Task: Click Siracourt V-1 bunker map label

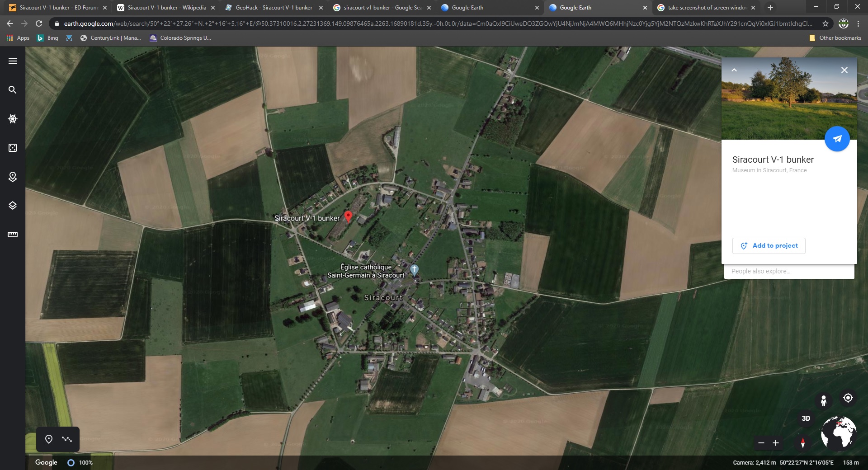Action: pos(307,218)
